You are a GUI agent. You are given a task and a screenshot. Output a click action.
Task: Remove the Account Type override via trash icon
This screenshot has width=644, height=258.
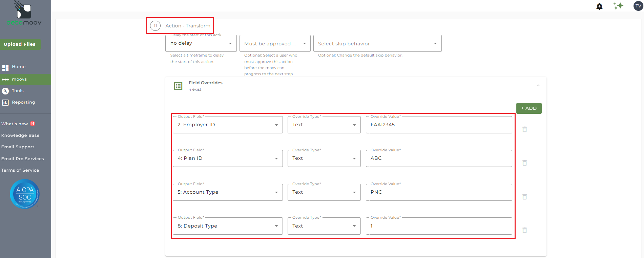[524, 197]
